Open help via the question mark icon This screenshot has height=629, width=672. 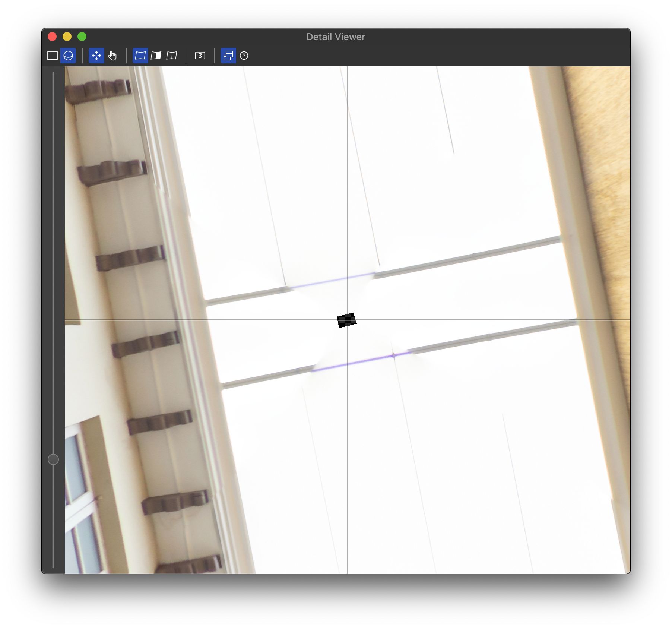pos(244,56)
